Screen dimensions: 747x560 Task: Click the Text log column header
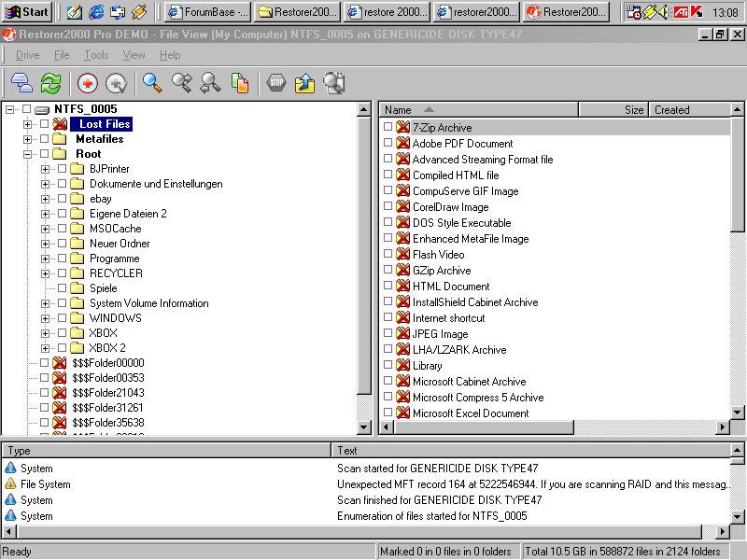pos(530,451)
